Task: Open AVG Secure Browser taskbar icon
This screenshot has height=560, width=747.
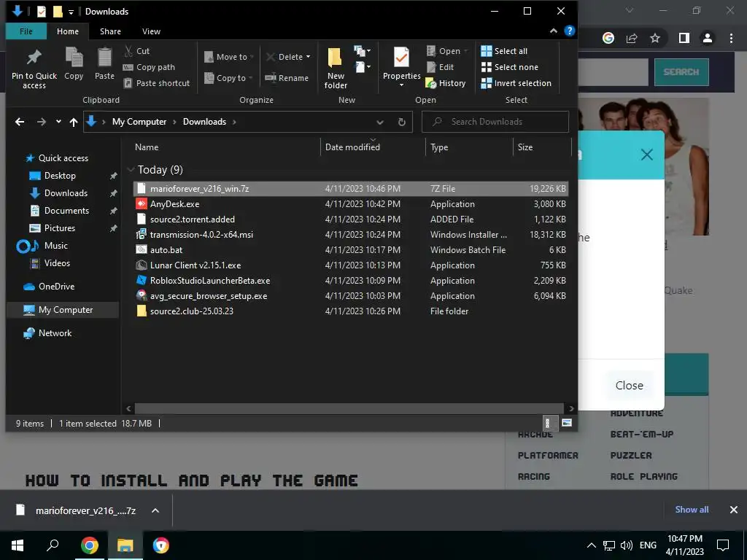Action: coord(161,545)
